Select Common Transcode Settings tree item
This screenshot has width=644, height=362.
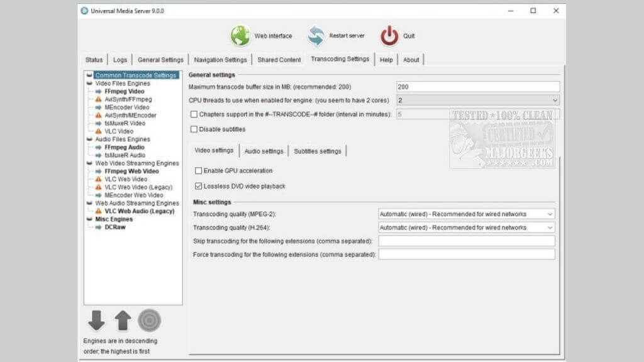click(136, 75)
